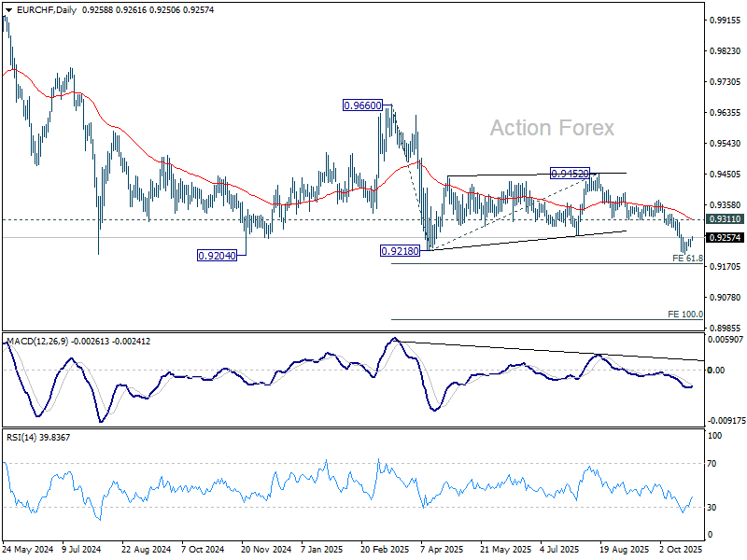Screen dimensions: 747x560
Task: Click the FE 100.0 level label
Action: [x=685, y=314]
